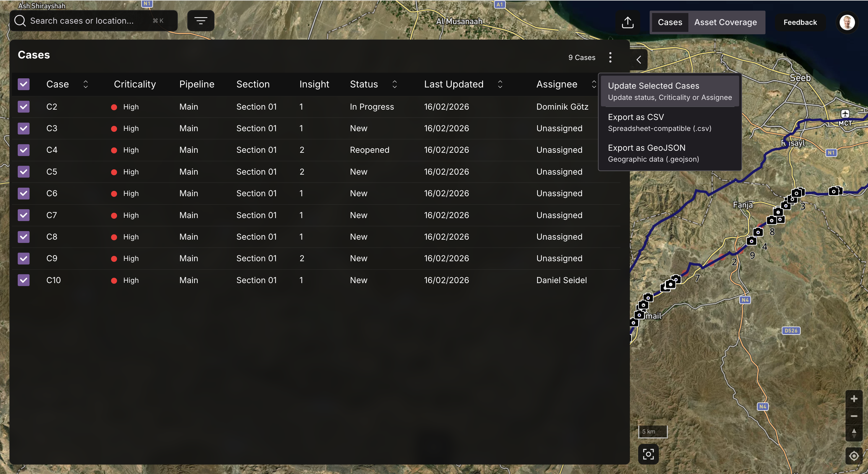Sort by the Status column arrows
Viewport: 868px width, 474px height.
tap(395, 84)
